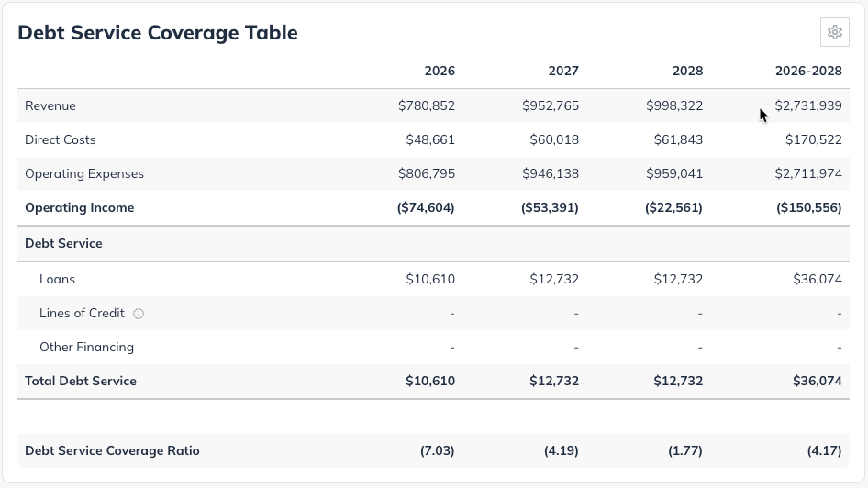The height and width of the screenshot is (488, 868).
Task: Select the 2026 revenue value $780,852
Action: pyautogui.click(x=427, y=105)
